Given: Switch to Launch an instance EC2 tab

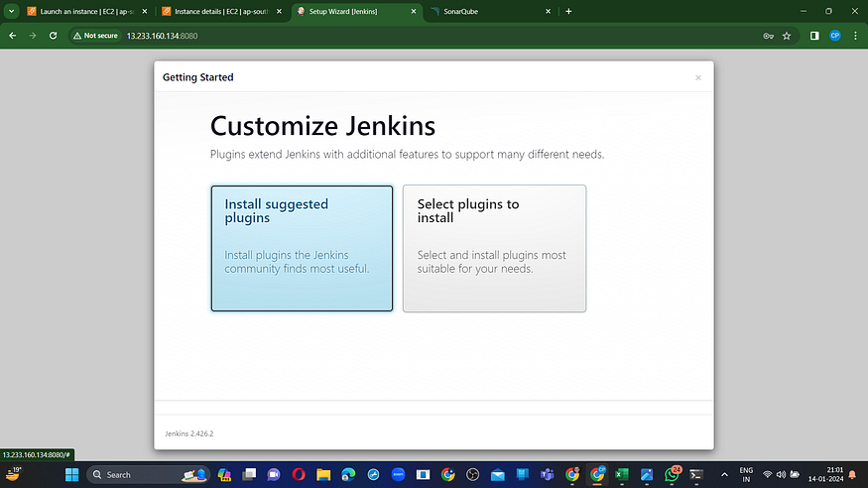Looking at the screenshot, I should 87,11.
